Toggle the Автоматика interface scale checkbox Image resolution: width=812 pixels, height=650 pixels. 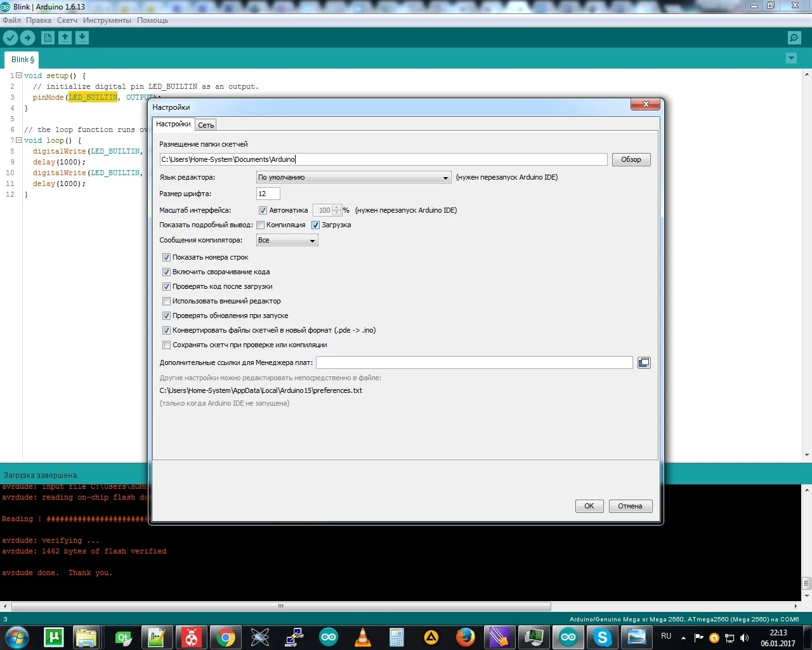pyautogui.click(x=263, y=210)
